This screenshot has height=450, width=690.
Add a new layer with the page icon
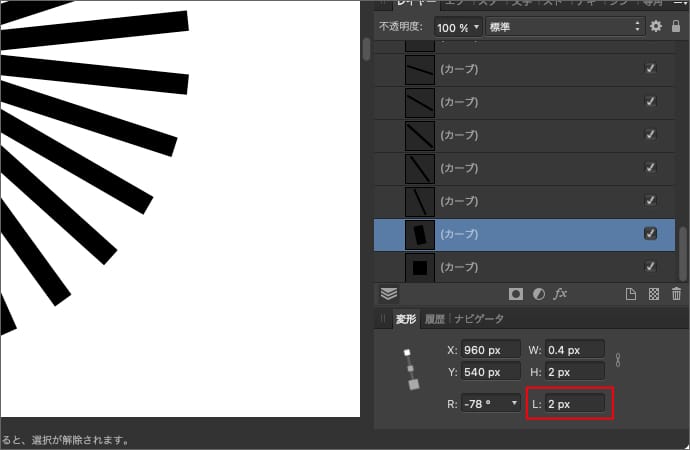tap(631, 294)
